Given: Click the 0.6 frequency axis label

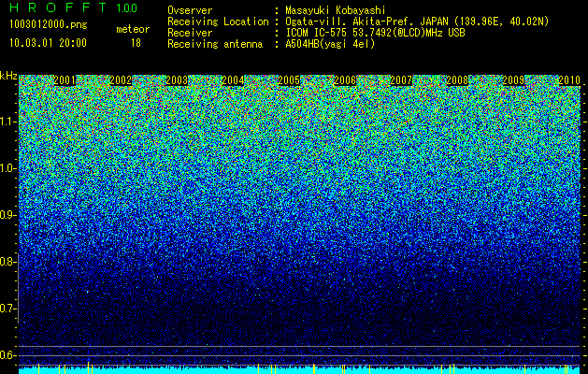Looking at the screenshot, I should coord(8,355).
